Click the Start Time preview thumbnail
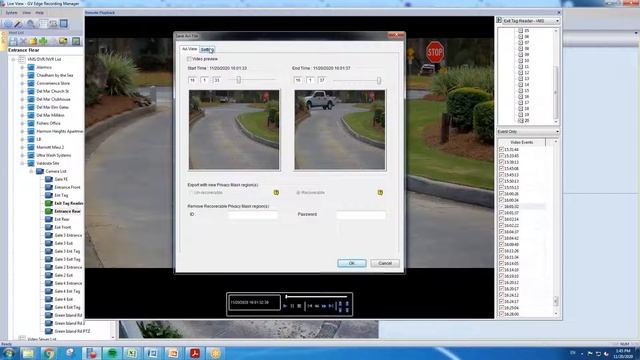This screenshot has height=360, width=640. (234, 130)
